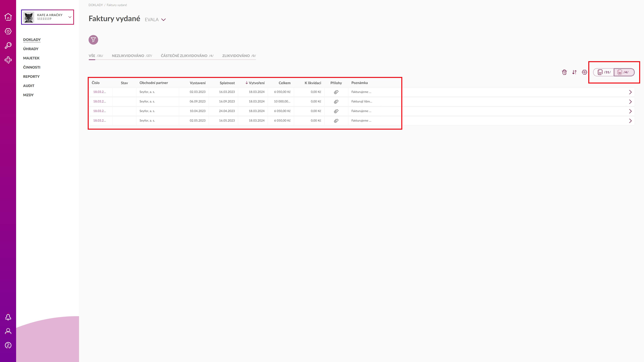Open attachment paperclip for 10.04.2023 invoice

[x=336, y=111]
